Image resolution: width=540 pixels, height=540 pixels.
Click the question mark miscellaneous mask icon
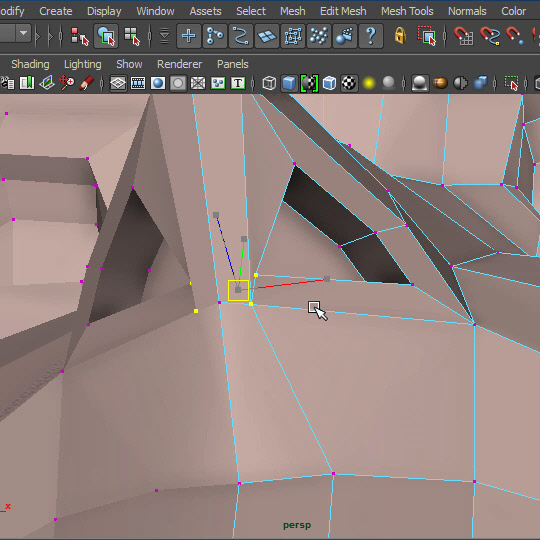pos(371,36)
